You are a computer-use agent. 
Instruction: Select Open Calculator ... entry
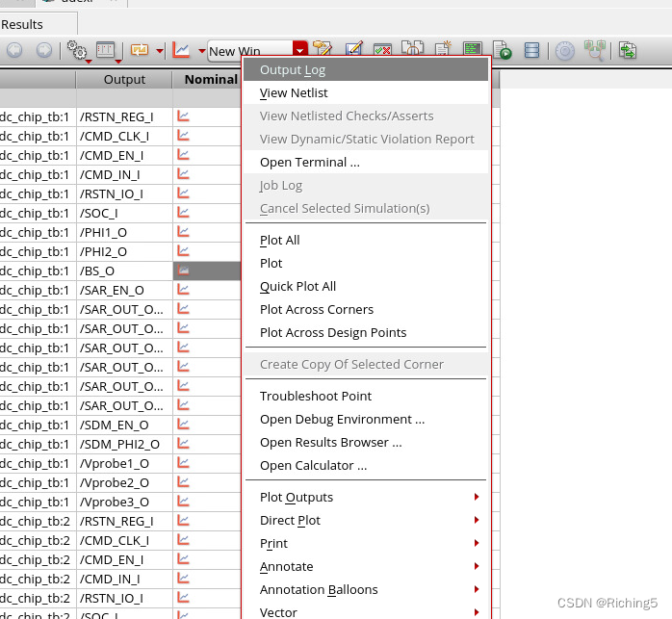click(366, 466)
